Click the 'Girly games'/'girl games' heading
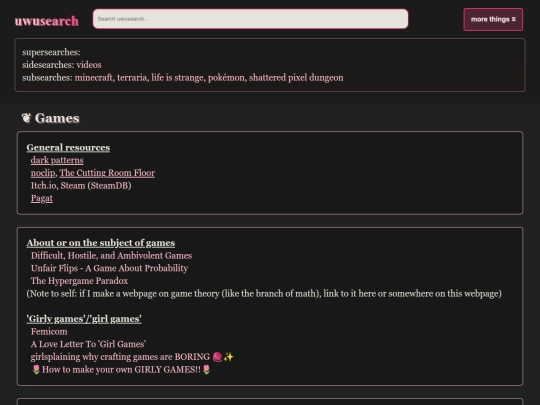The width and height of the screenshot is (540, 405). point(84,319)
